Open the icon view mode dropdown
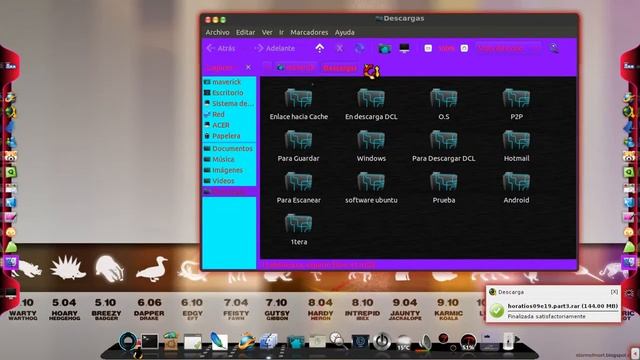 [508, 48]
